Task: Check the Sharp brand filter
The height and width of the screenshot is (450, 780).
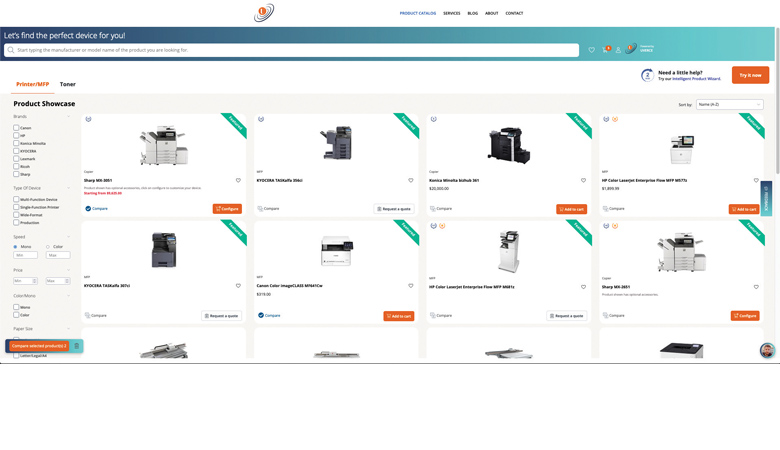Action: pos(16,174)
